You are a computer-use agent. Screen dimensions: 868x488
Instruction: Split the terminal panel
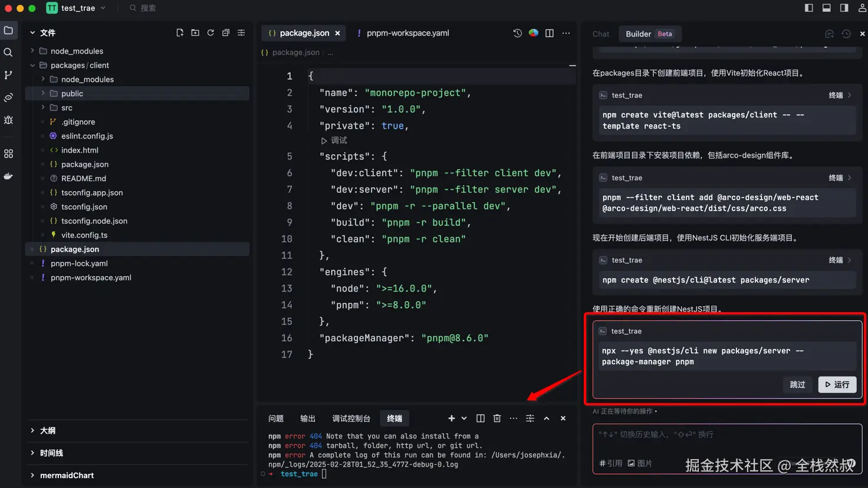(x=481, y=418)
